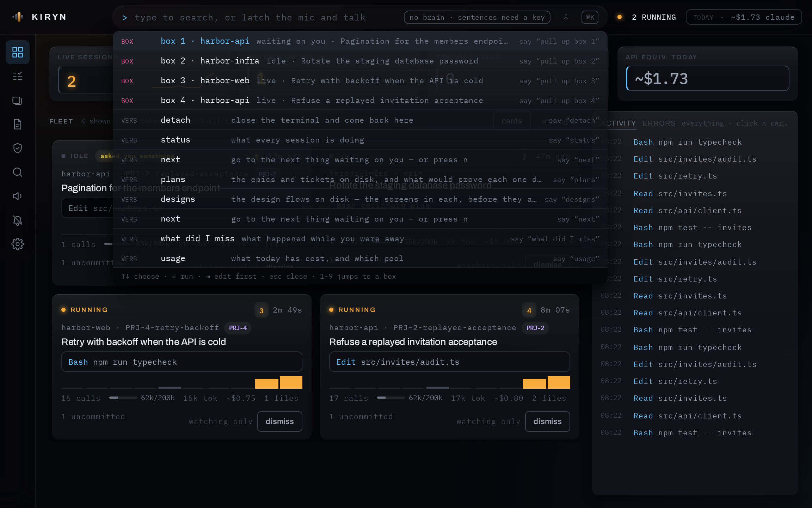Open the checklist icon in sidebar

click(x=18, y=76)
